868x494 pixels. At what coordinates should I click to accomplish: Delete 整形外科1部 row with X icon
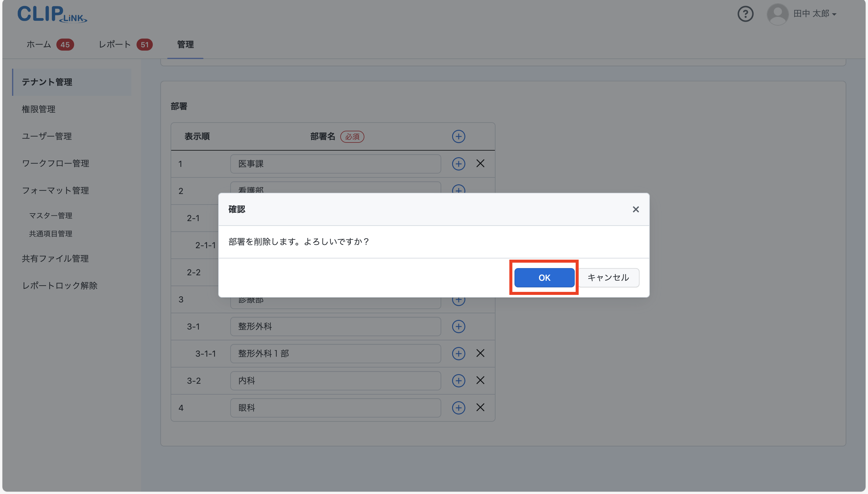click(480, 353)
